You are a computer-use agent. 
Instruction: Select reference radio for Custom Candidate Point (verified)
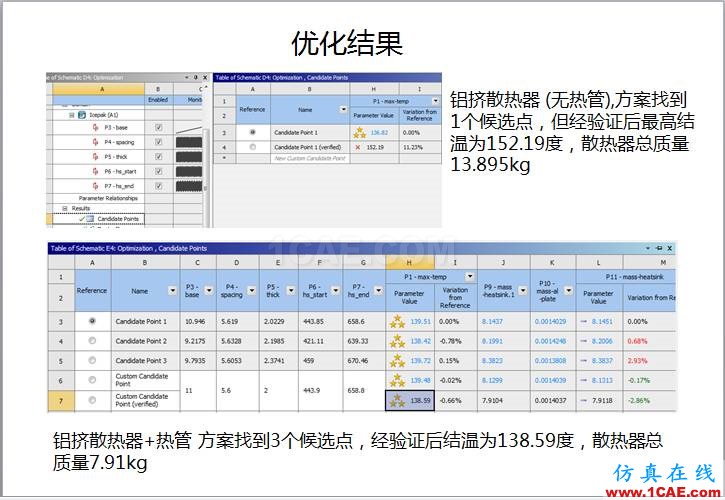click(x=92, y=400)
